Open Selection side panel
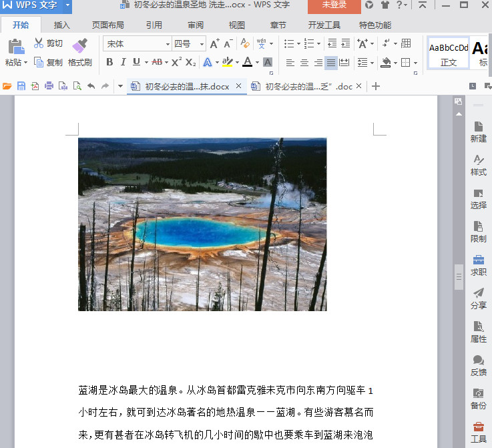 click(478, 199)
